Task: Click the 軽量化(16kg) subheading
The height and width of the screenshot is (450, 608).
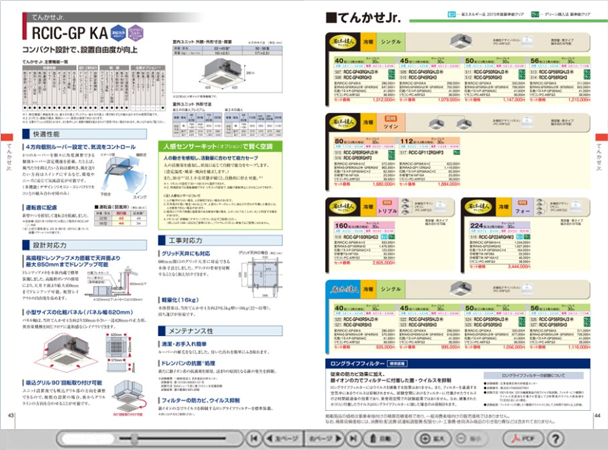Action: point(180,300)
